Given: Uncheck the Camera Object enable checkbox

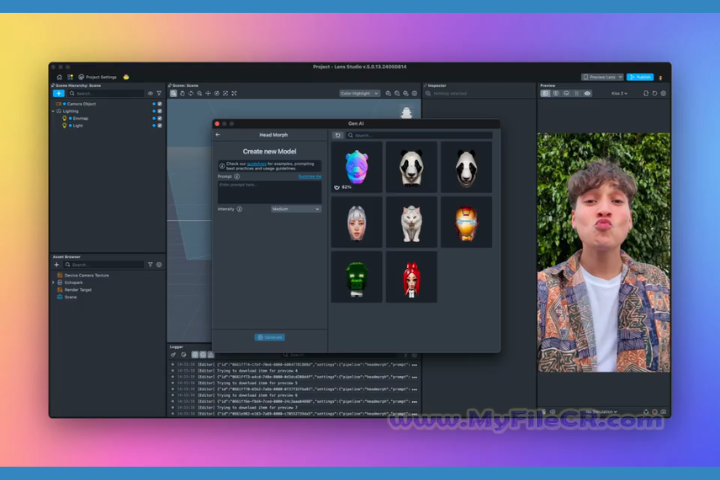Looking at the screenshot, I should [160, 104].
